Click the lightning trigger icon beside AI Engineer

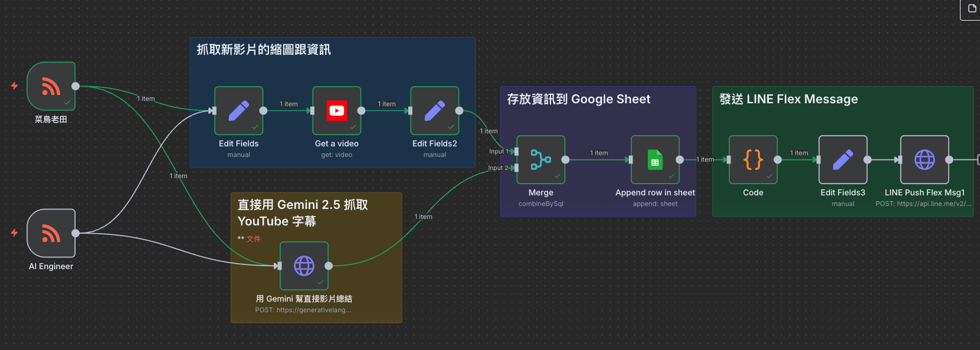[14, 233]
